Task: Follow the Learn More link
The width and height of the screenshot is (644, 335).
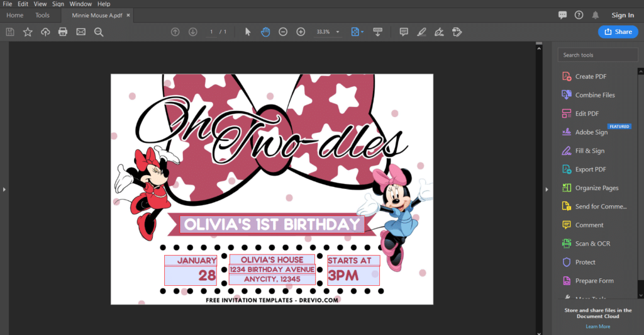Action: (597, 326)
